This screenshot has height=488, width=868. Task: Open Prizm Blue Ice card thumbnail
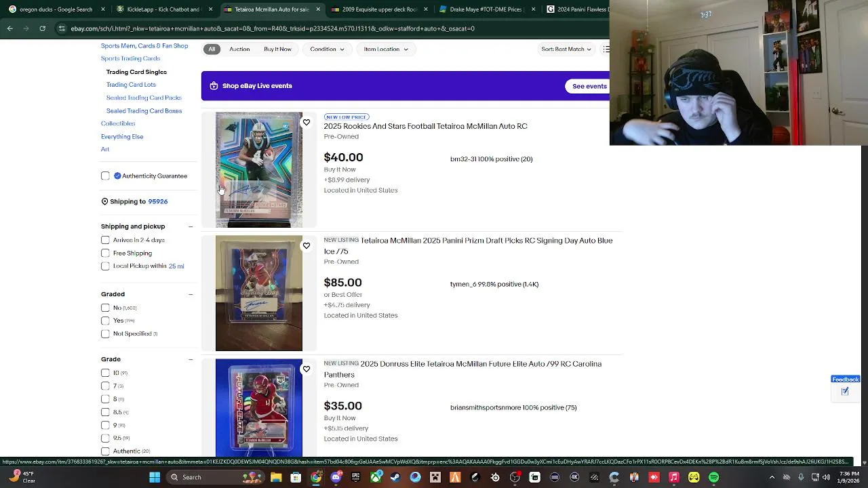tap(259, 293)
